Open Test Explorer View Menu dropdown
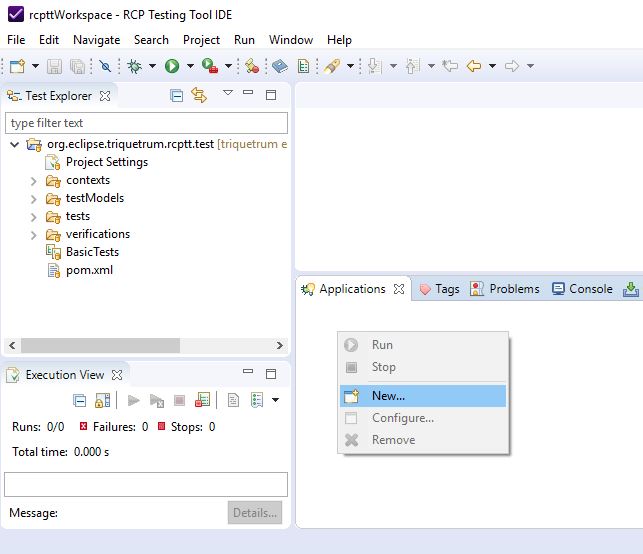 click(x=227, y=94)
